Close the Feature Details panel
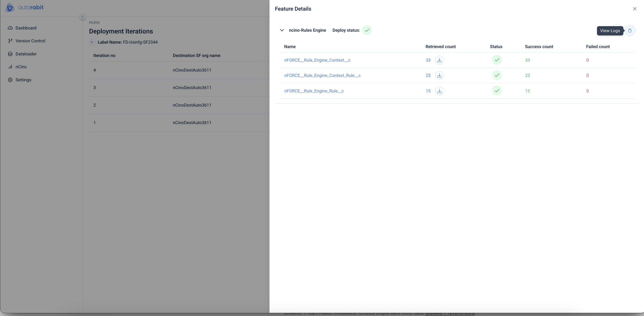 pyautogui.click(x=634, y=9)
